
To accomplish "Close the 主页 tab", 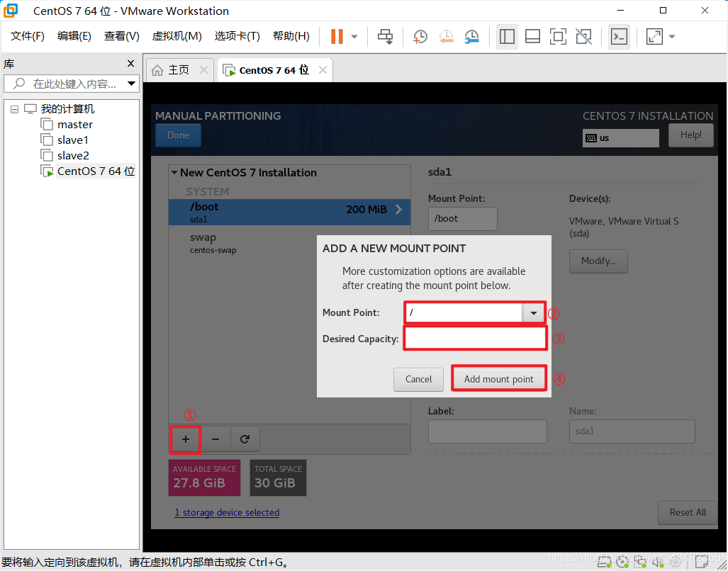I will click(203, 70).
